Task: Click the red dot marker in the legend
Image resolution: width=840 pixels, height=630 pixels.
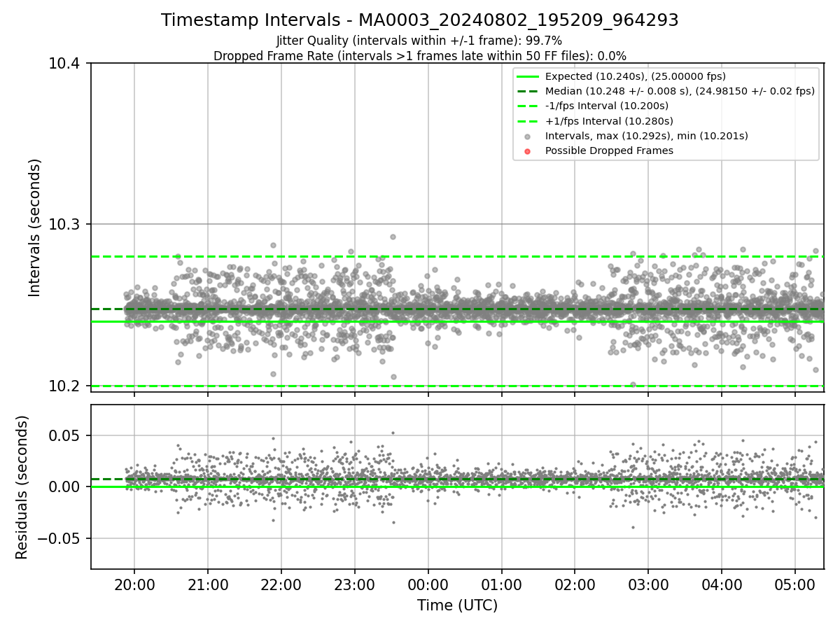Action: pos(528,151)
